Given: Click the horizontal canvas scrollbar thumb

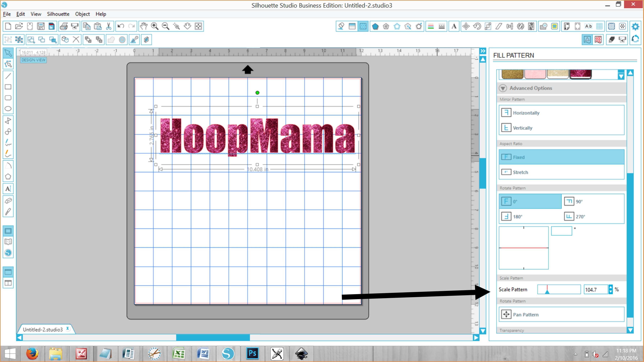Looking at the screenshot, I should point(213,338).
